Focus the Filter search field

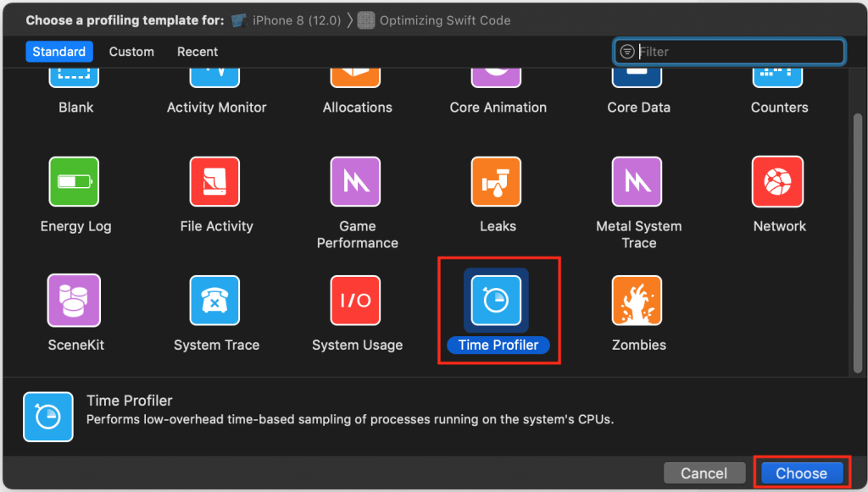[x=737, y=52]
